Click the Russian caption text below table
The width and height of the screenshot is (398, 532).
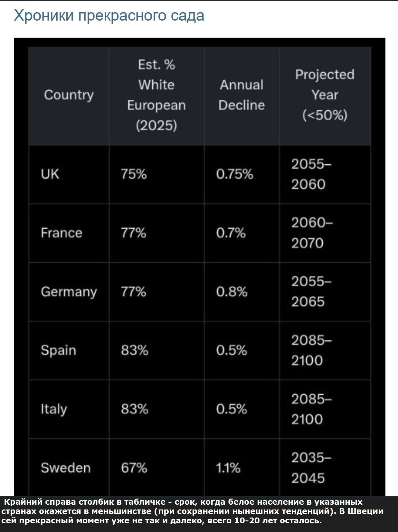[x=193, y=511]
